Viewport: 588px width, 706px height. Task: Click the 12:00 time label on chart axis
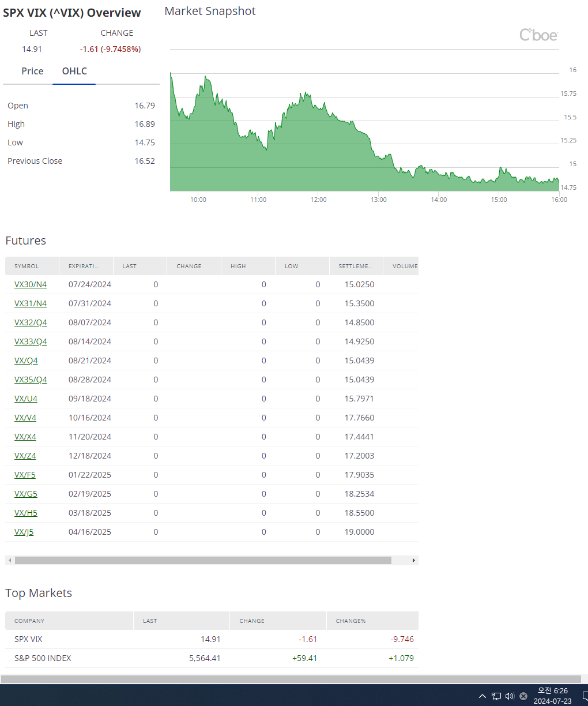pyautogui.click(x=318, y=200)
